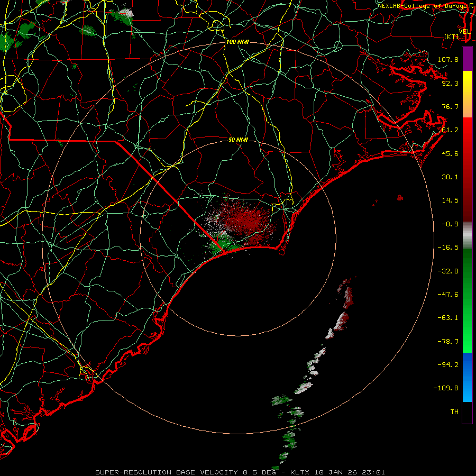The height and width of the screenshot is (476, 476).
Task: Click the 50 NMI range ring label
Action: (x=238, y=140)
